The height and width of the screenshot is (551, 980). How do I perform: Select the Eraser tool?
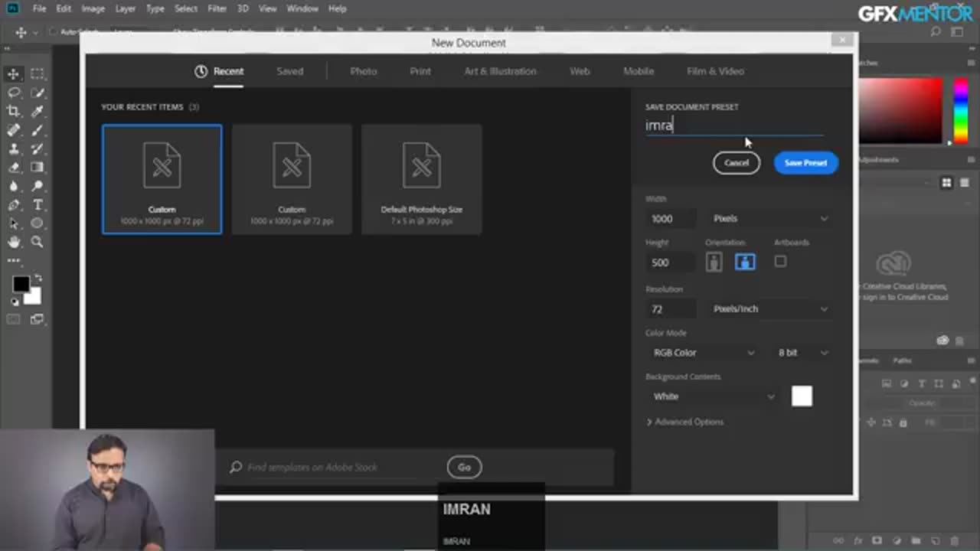tap(14, 168)
